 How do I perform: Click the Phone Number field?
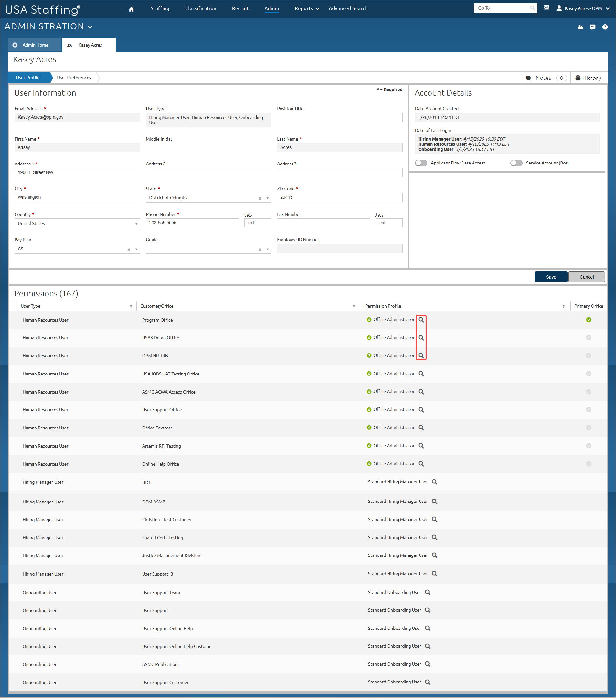tap(192, 223)
